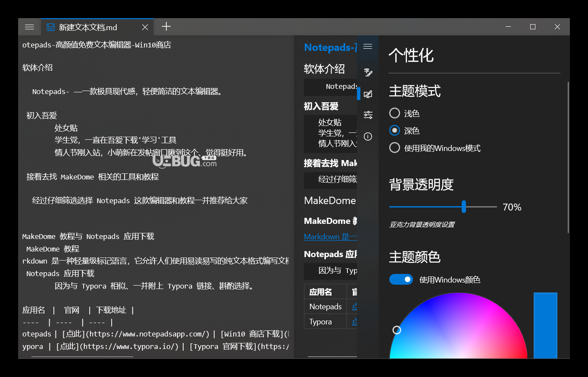Click the MakeDome 教程 line in editor
Viewport: 588px width, 377px height.
53,248
